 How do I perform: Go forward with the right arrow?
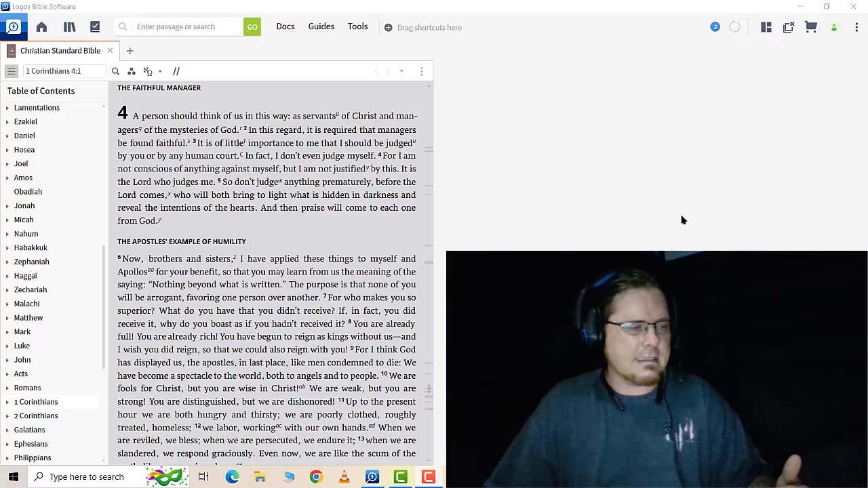[388, 71]
